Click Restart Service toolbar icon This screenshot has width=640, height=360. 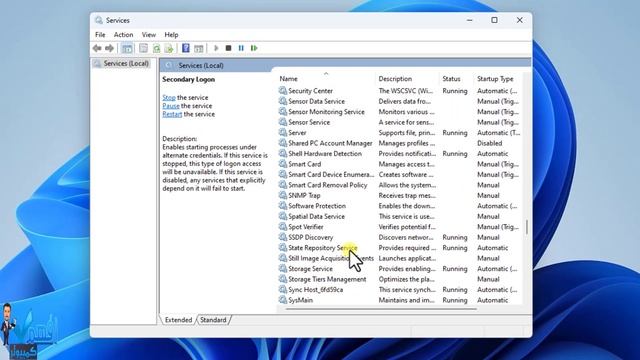click(254, 48)
